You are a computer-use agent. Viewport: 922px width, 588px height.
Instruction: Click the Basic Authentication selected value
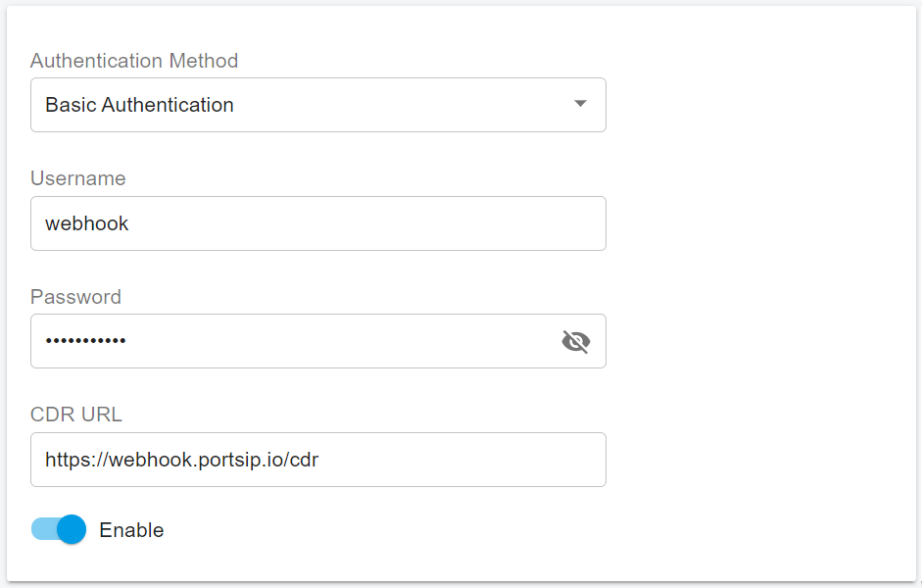point(140,105)
